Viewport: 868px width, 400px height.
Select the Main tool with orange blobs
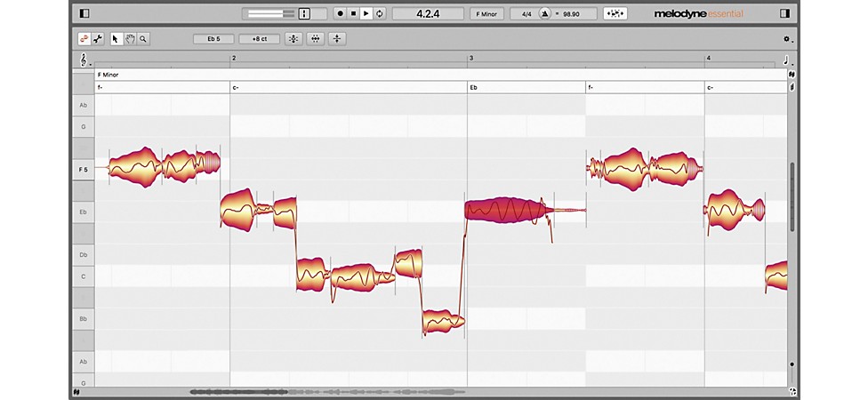(84, 39)
